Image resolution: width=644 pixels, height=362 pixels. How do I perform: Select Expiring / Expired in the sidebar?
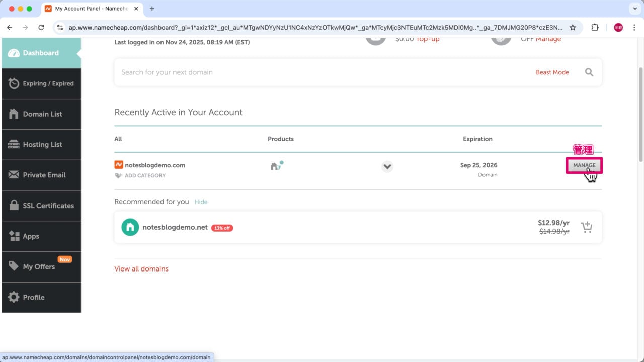coord(41,83)
